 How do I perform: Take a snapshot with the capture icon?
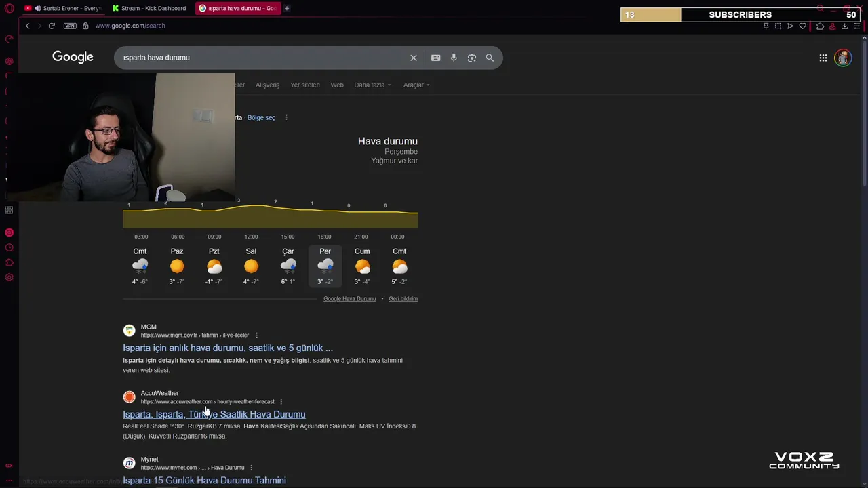click(778, 26)
